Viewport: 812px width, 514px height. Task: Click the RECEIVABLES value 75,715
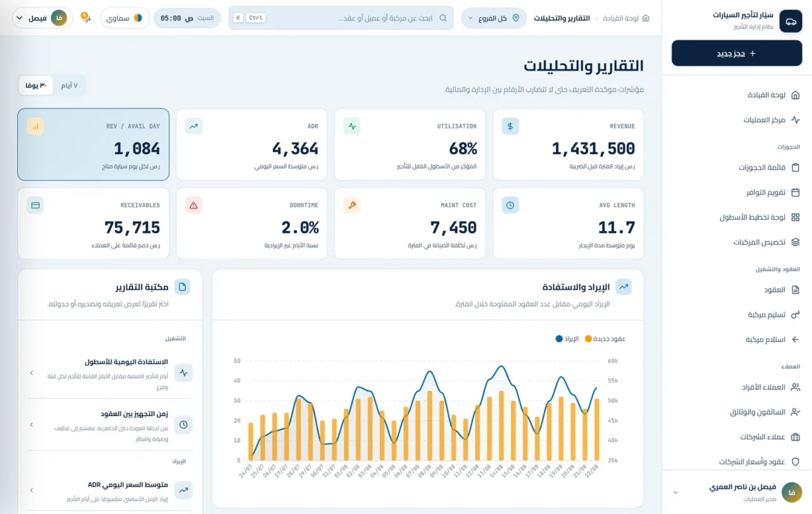click(x=132, y=228)
